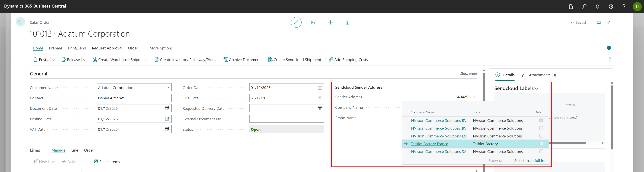644x172 pixels.
Task: Select Tasklet Factory France sender
Action: [430, 144]
